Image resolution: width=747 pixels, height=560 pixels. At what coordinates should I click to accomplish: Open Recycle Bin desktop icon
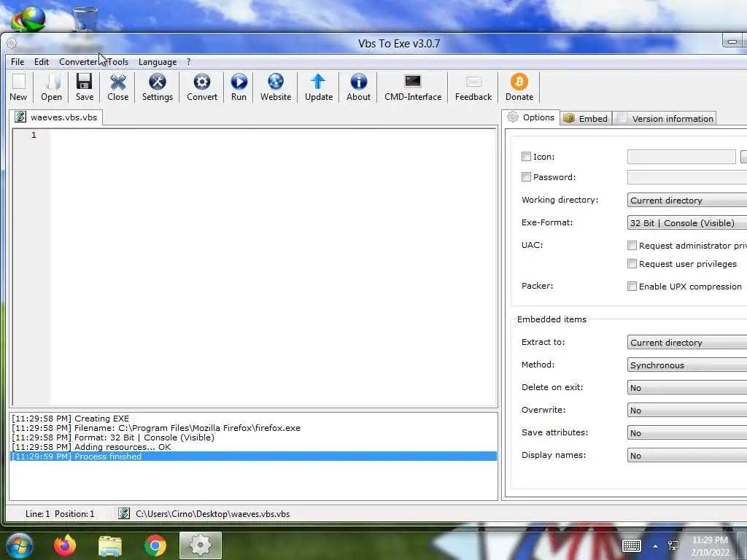(x=85, y=18)
